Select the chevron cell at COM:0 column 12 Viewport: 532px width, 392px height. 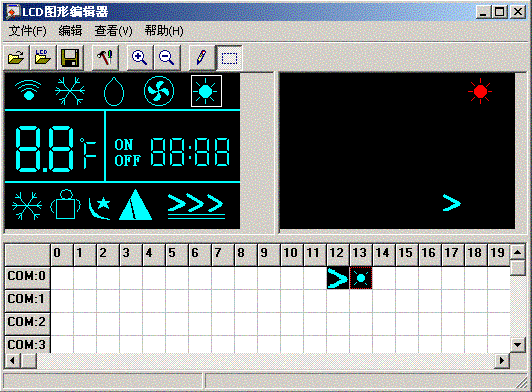pyautogui.click(x=338, y=278)
